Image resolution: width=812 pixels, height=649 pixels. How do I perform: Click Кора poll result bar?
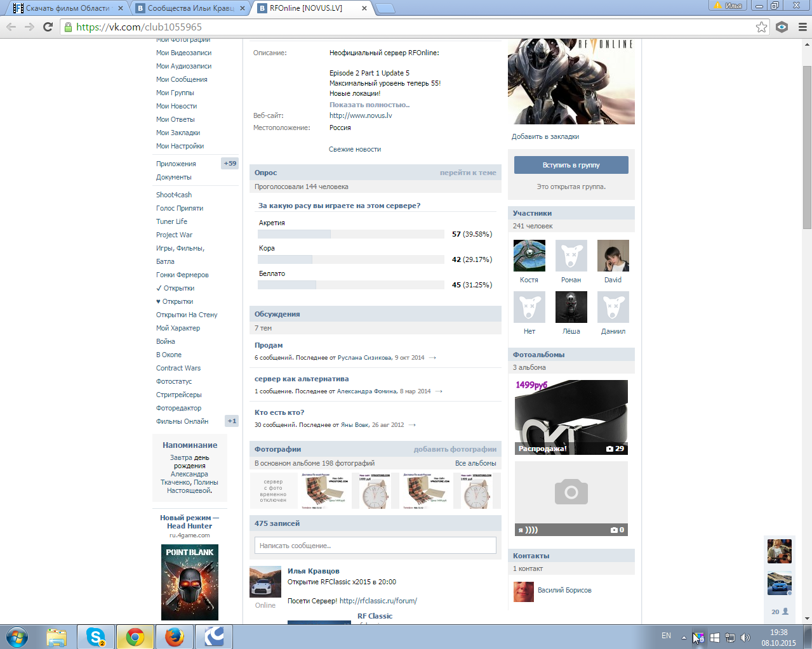(350, 259)
